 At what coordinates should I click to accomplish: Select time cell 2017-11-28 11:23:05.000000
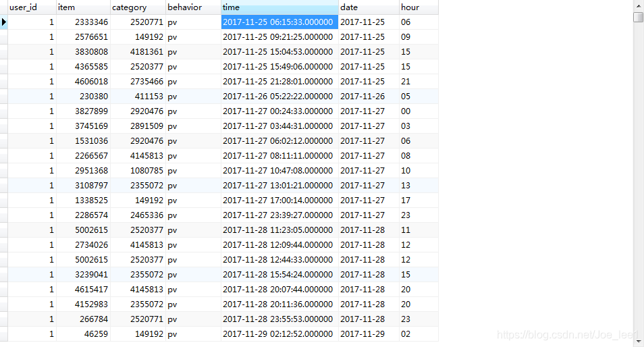(x=279, y=230)
